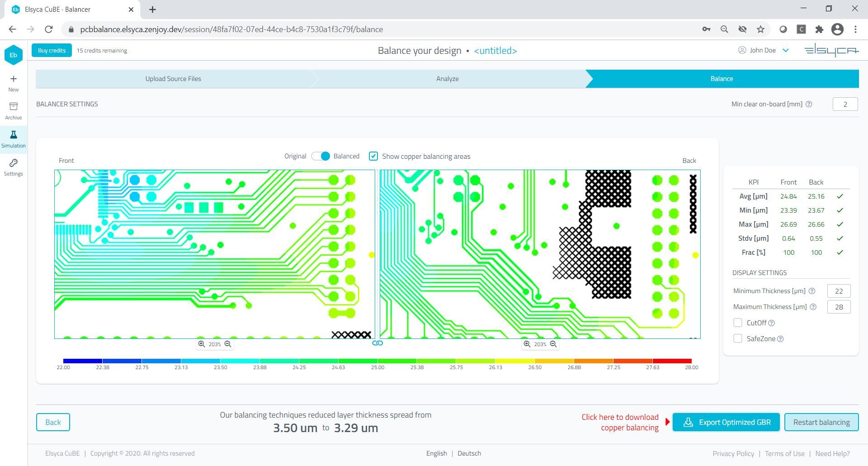The height and width of the screenshot is (466, 868).
Task: Zoom in on the Back view
Action: [527, 344]
